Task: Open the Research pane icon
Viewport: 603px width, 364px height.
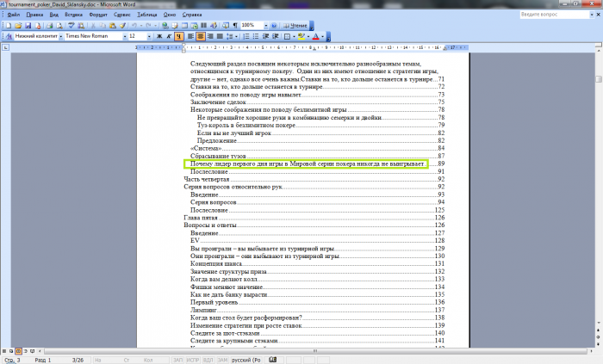Action: 81,26
